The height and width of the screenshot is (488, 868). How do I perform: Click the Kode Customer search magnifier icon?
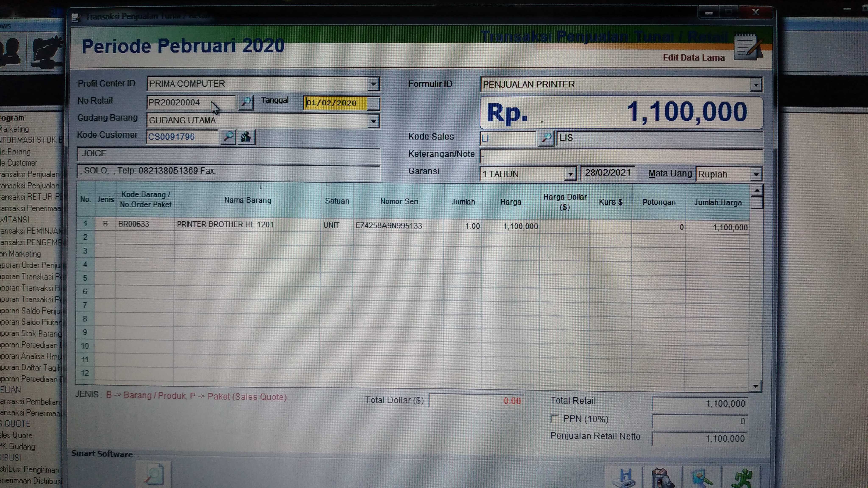(x=228, y=137)
